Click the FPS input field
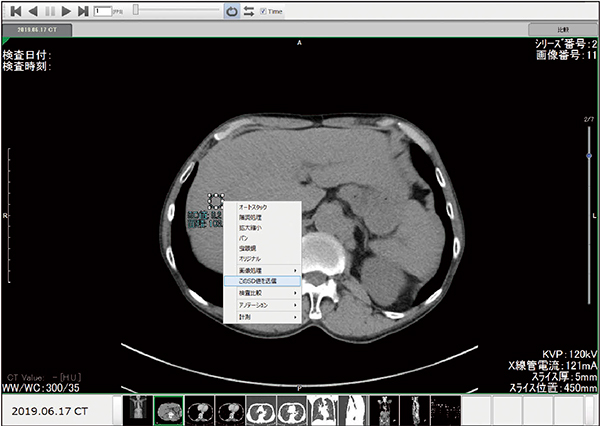This screenshot has width=600, height=426. point(102,11)
